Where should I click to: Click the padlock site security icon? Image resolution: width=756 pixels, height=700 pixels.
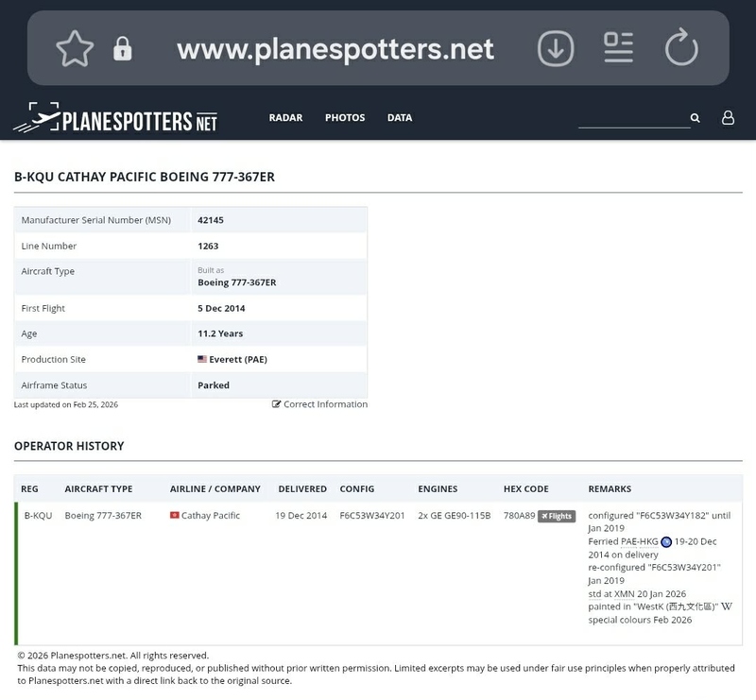coord(123,49)
